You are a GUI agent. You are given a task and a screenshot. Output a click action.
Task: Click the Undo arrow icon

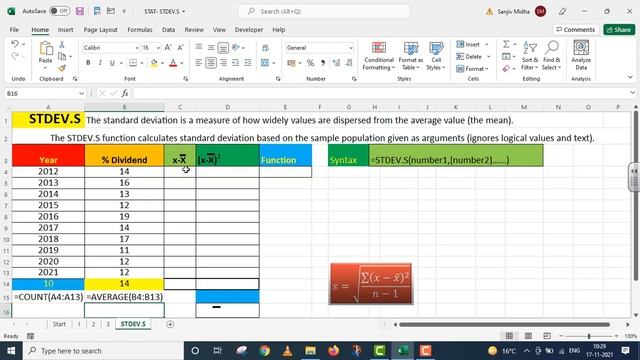(x=15, y=44)
